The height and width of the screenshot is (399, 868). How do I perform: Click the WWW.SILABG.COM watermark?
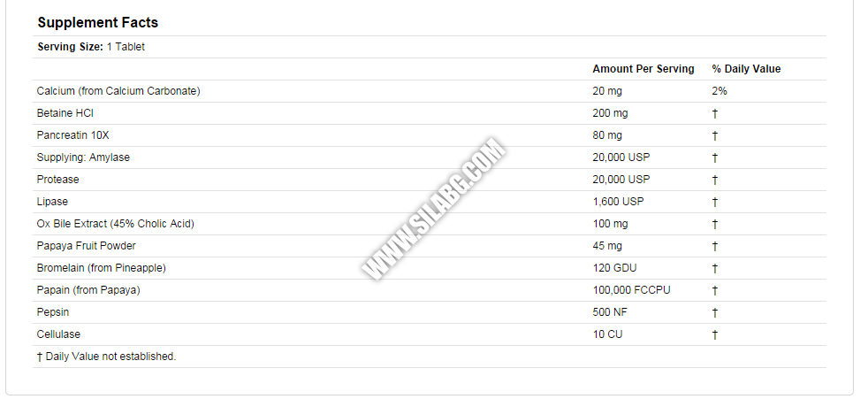point(433,209)
